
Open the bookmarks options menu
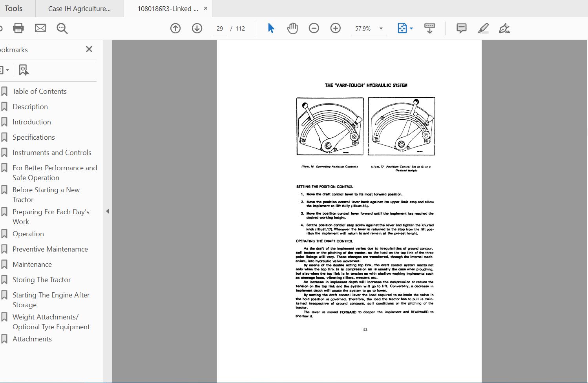point(5,69)
